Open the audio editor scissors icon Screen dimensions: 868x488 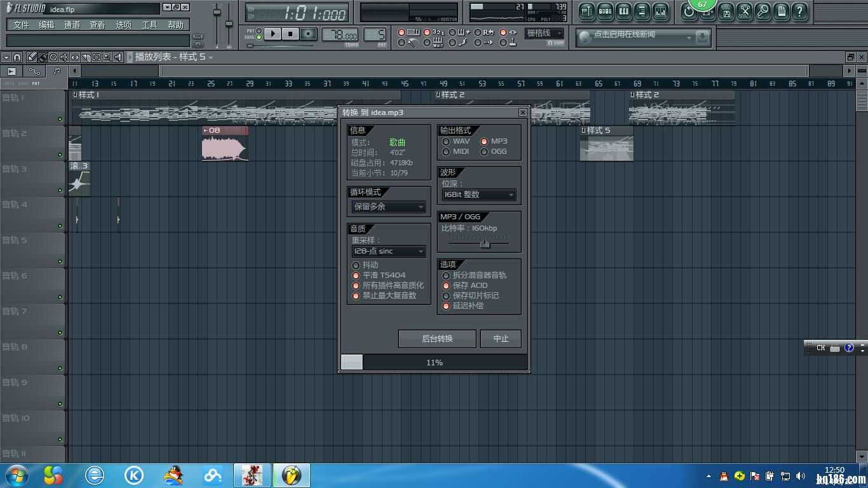tap(745, 11)
